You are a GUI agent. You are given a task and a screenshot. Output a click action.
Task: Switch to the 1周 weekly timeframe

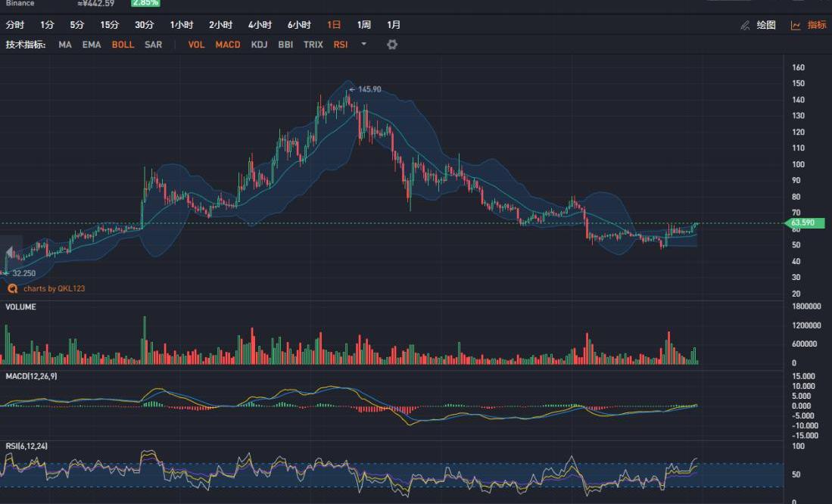click(x=364, y=25)
